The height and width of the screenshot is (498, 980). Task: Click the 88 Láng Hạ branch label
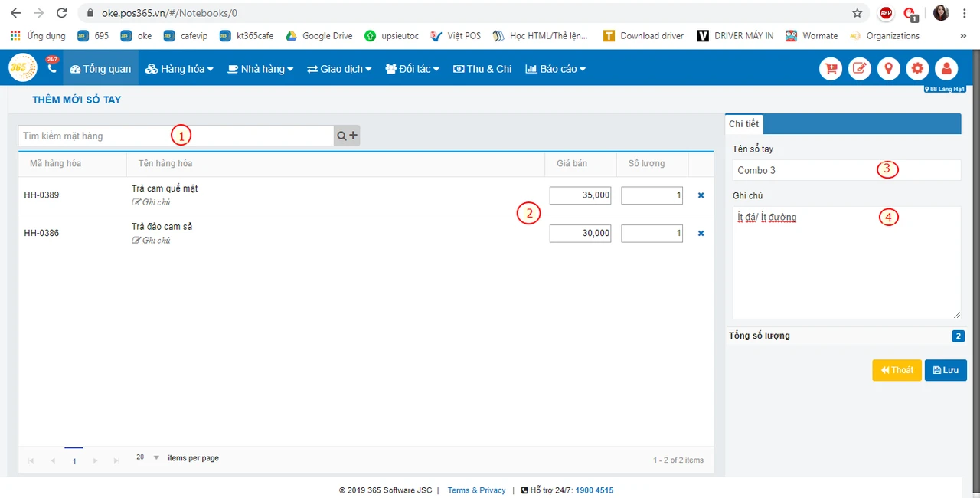[945, 90]
